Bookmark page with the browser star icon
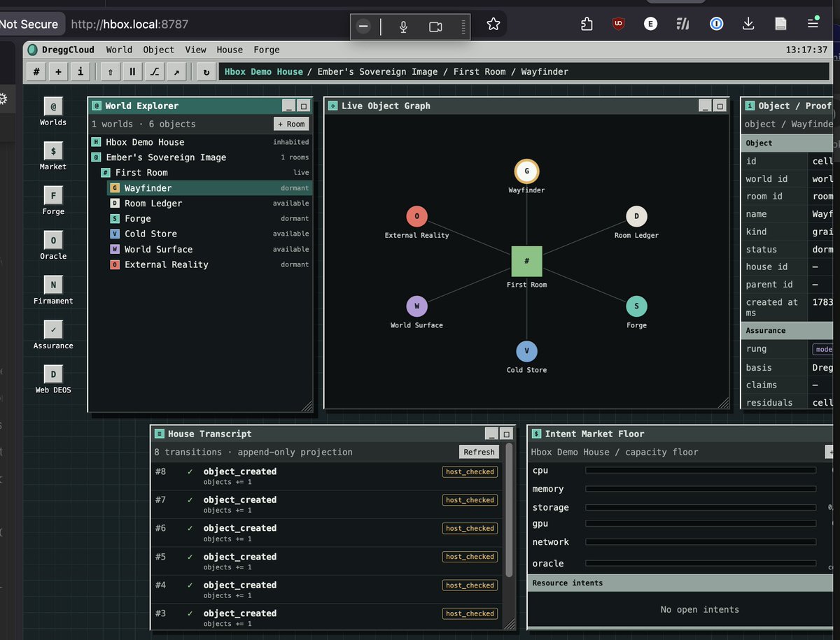Image resolution: width=840 pixels, height=640 pixels. pyautogui.click(x=493, y=24)
